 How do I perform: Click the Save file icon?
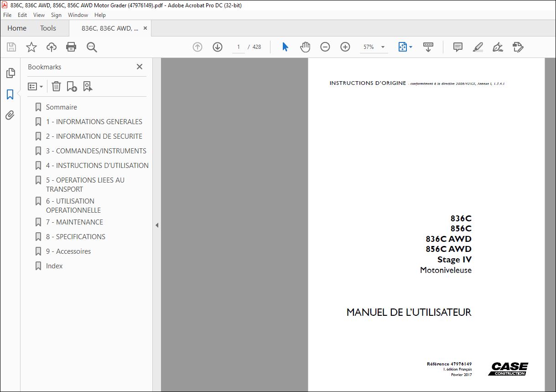coord(11,47)
